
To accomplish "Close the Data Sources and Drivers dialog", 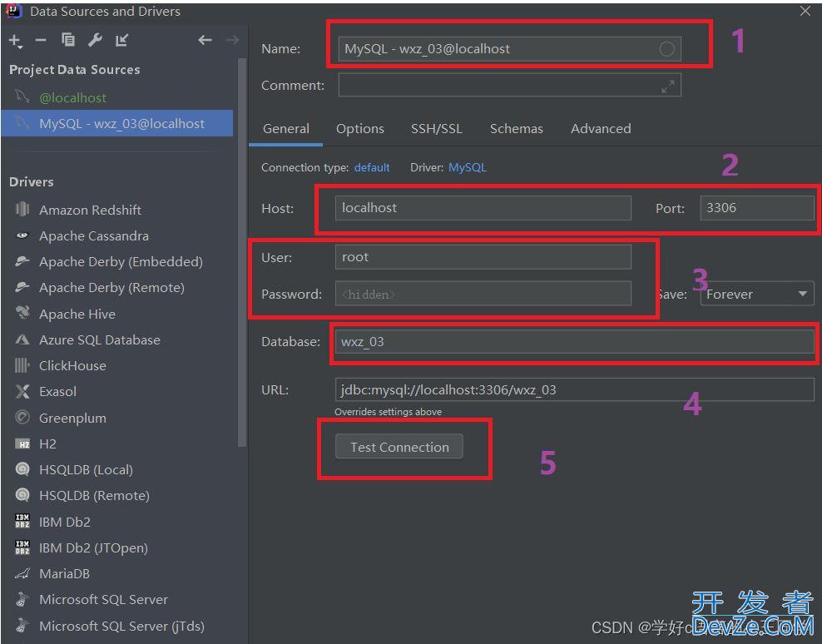I will point(805,11).
